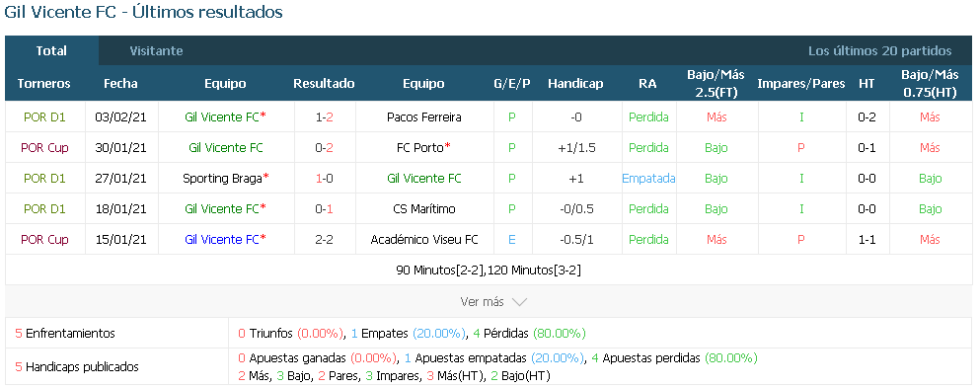
Task: Click Académico Viseu FC link
Action: coord(423,239)
